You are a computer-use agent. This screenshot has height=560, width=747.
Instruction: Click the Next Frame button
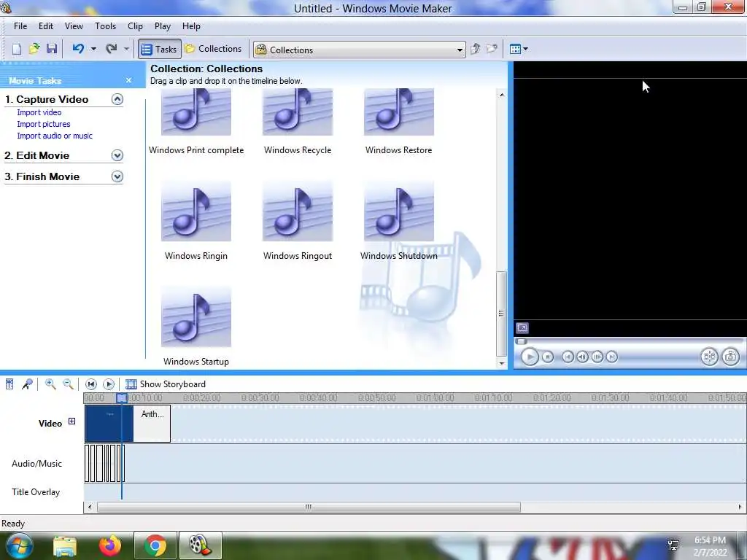click(597, 357)
